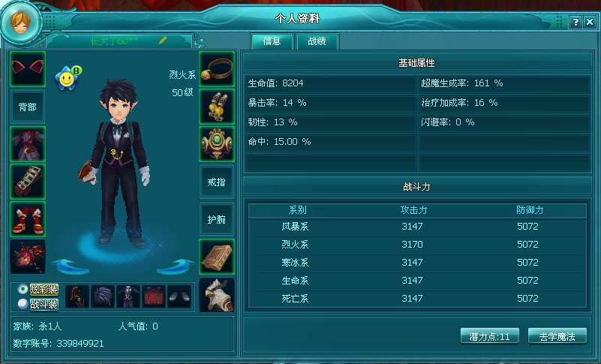This screenshot has height=364, width=601.
Task: Switch to the 战绩 tab
Action: (x=317, y=41)
